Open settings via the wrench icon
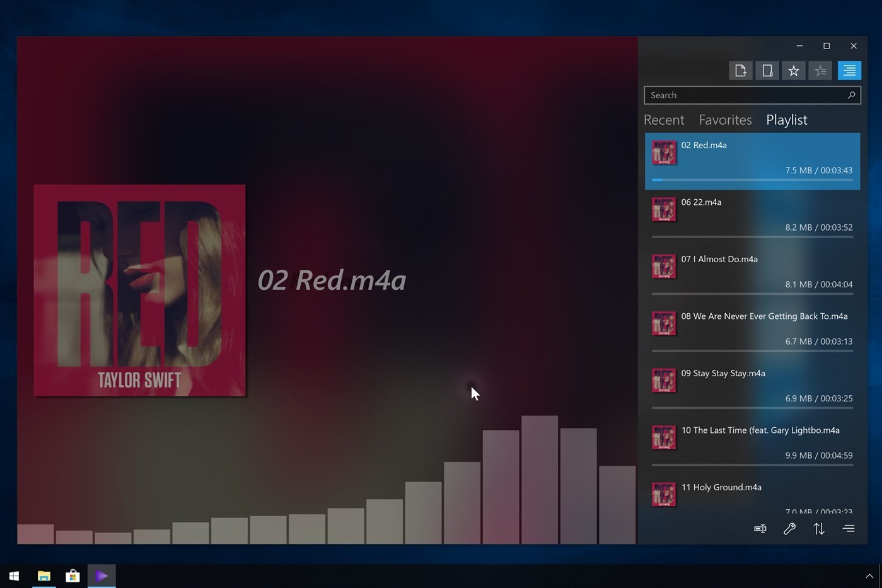 (789, 529)
